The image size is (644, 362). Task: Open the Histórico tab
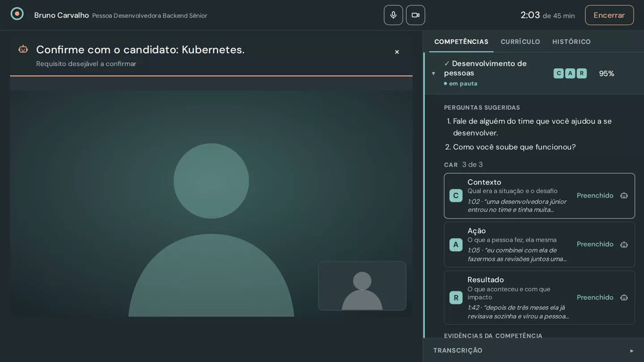coord(572,42)
